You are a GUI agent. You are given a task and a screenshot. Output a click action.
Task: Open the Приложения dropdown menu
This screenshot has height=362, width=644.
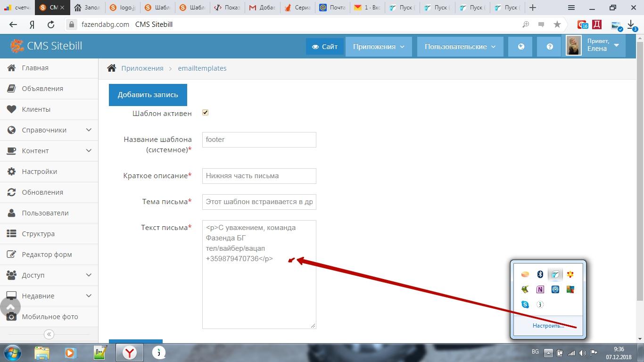click(379, 47)
